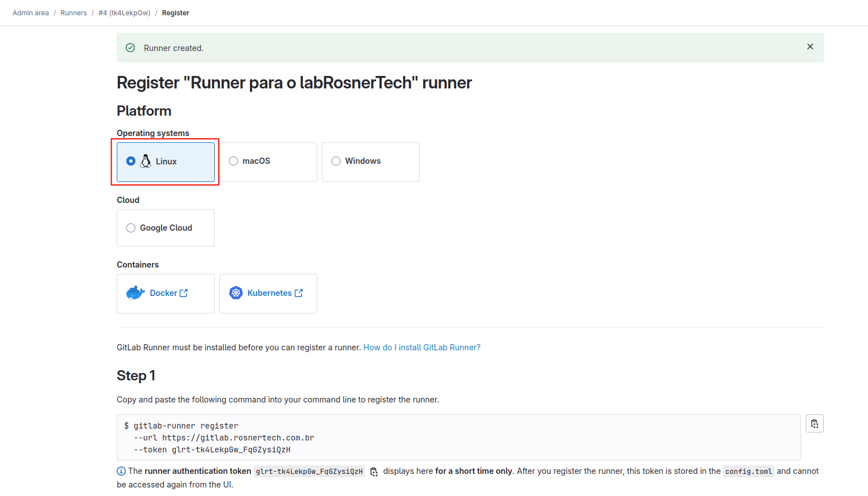Click the Operating systems label
Image resolution: width=868 pixels, height=496 pixels.
point(153,133)
